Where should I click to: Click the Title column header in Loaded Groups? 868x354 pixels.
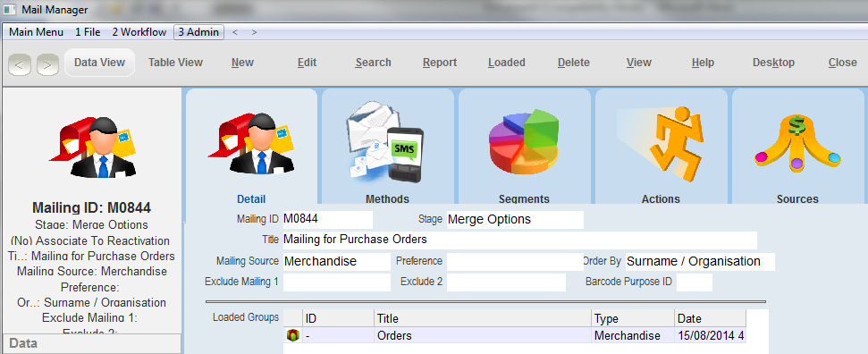482,318
